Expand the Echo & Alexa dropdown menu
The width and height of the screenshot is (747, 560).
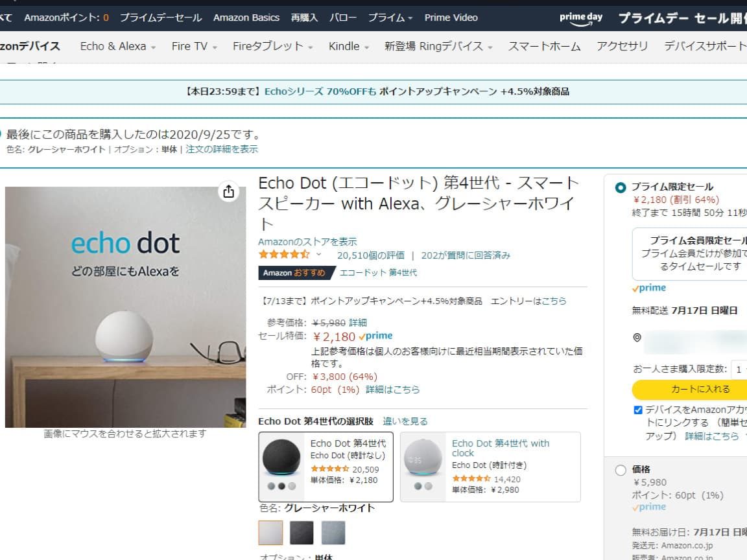point(117,46)
